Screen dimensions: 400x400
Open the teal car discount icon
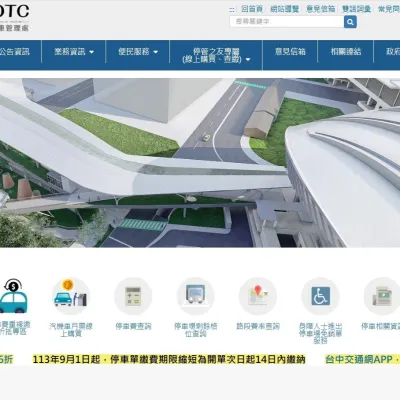(x=13, y=296)
